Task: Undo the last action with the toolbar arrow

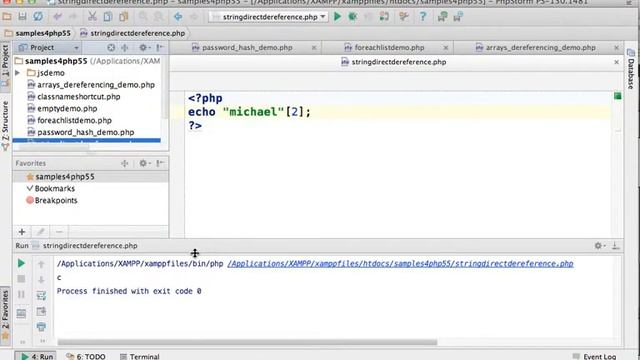Action: pos(57,17)
